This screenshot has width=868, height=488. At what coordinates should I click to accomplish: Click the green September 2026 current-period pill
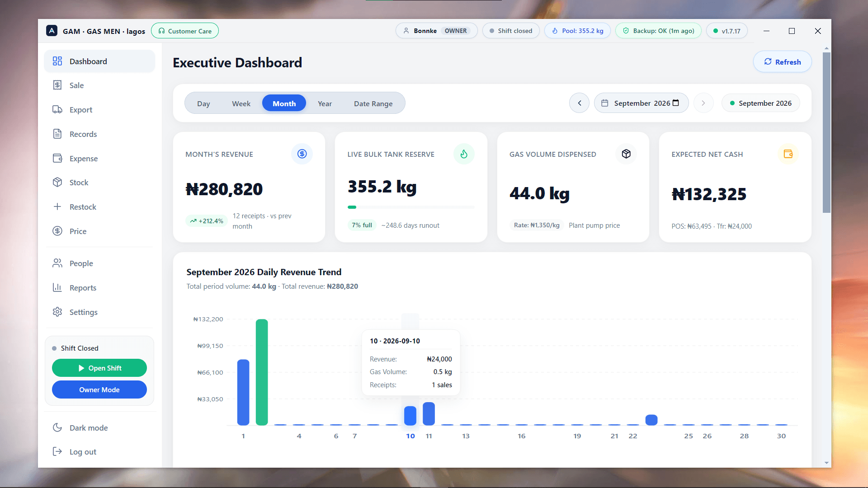click(x=760, y=103)
